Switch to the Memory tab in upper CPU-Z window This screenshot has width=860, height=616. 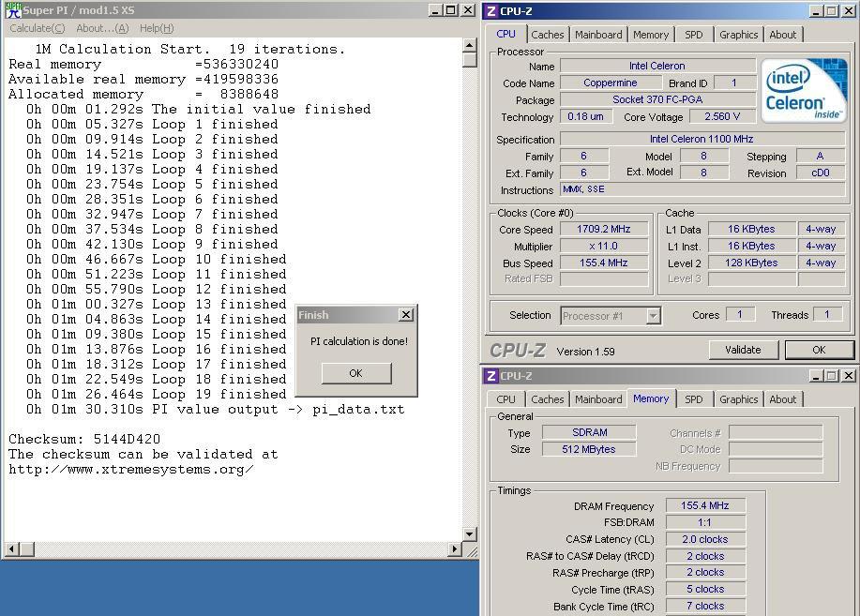click(651, 35)
